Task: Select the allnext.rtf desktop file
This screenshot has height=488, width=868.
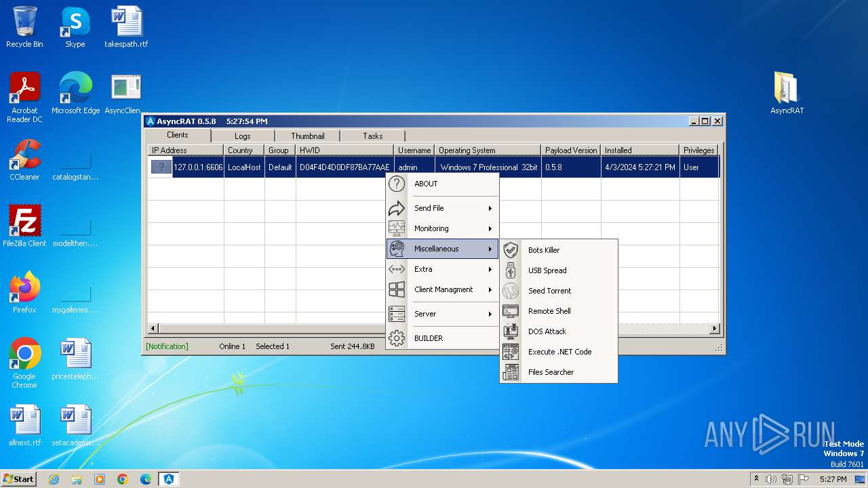Action: click(x=24, y=426)
